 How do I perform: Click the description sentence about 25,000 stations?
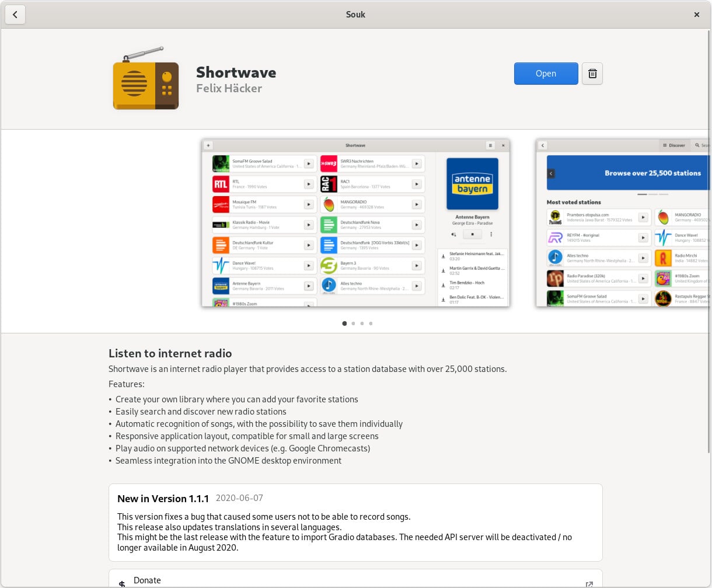coord(308,369)
